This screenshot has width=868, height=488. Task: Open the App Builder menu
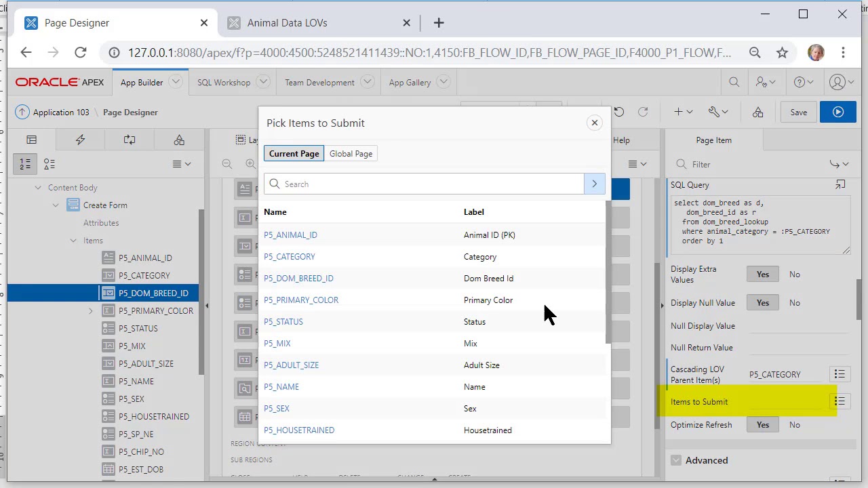click(x=142, y=83)
